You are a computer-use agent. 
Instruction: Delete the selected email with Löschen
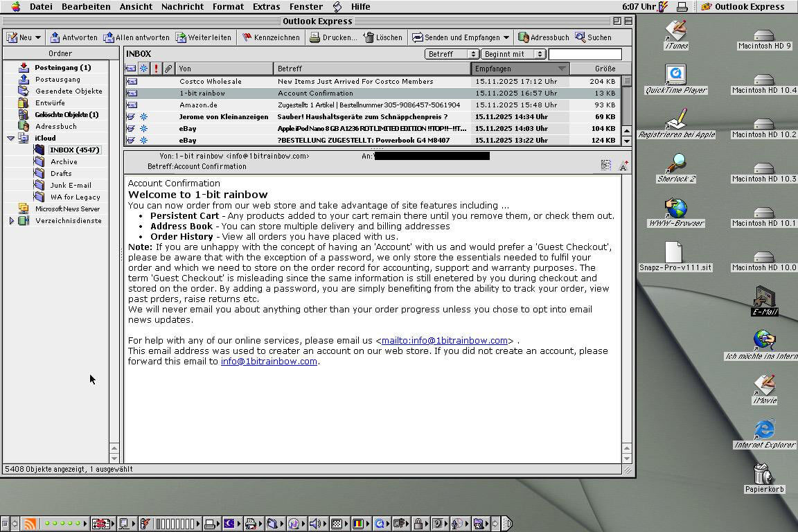(382, 37)
